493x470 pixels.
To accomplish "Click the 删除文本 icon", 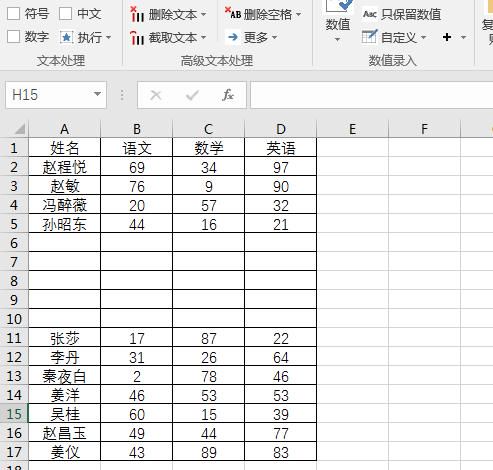I will click(x=137, y=14).
